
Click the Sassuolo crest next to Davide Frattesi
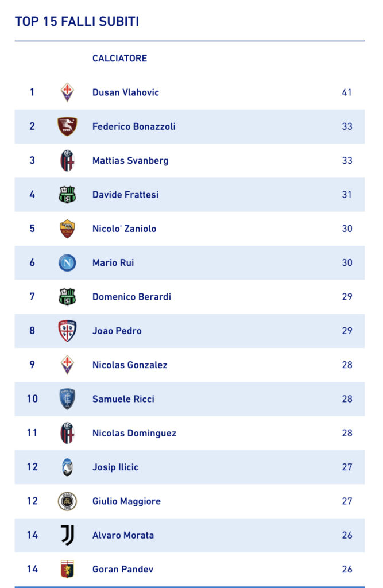(67, 195)
